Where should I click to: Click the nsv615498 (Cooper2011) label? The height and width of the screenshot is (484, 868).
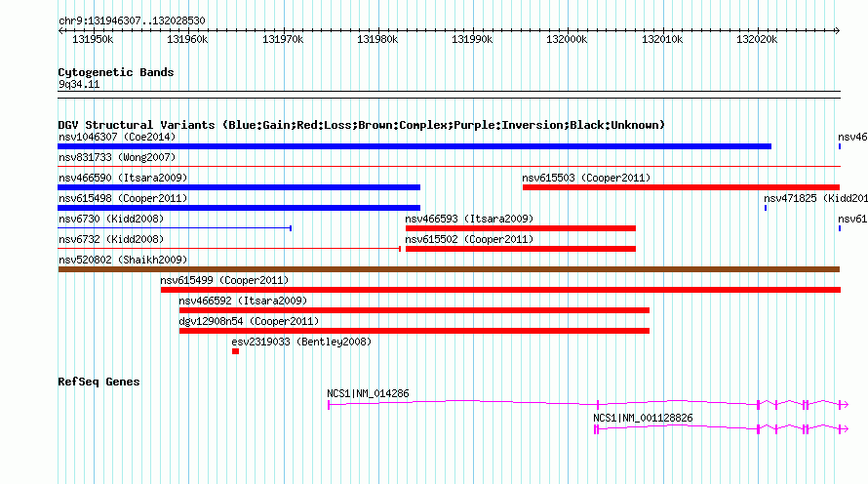pyautogui.click(x=123, y=198)
